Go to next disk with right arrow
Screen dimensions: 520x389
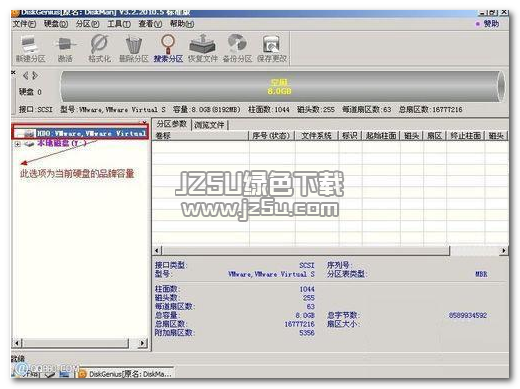pyautogui.click(x=35, y=76)
